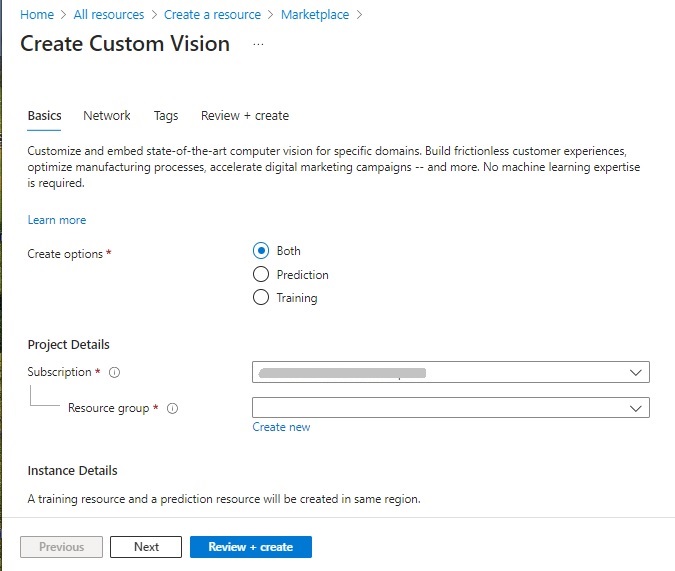Click the Next button
Image resolution: width=675 pixels, height=571 pixels.
coord(146,547)
